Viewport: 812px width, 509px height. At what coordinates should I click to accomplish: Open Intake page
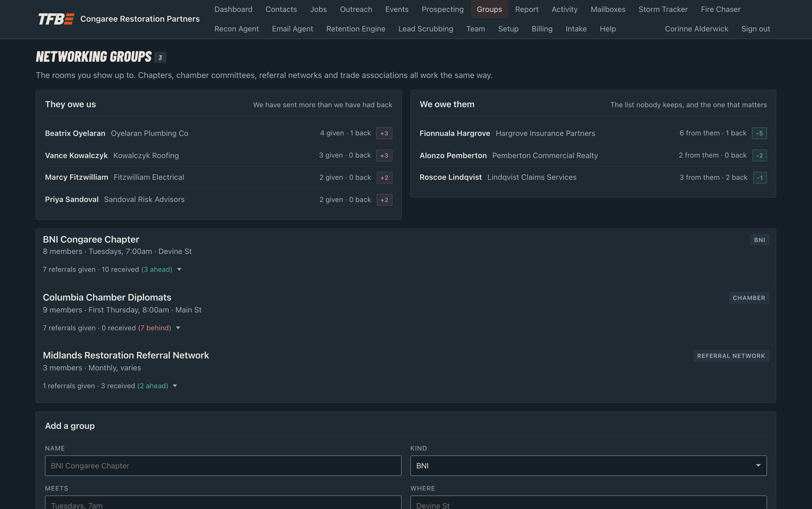576,29
